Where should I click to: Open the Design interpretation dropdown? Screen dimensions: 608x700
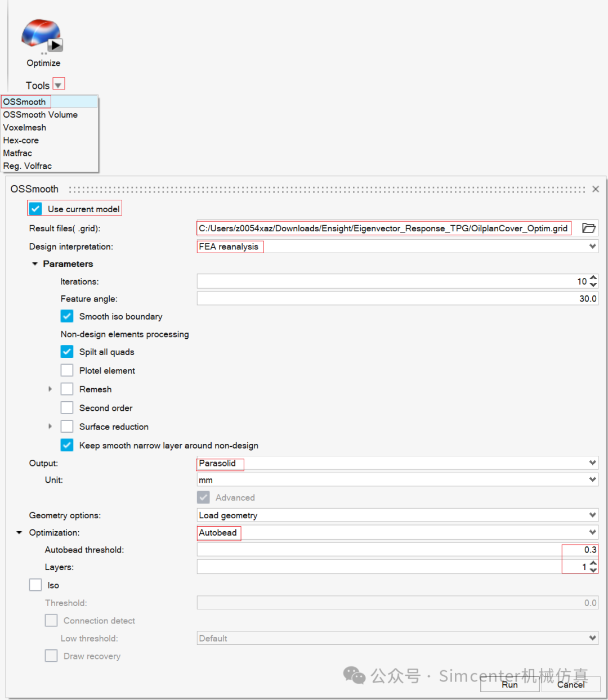397,246
